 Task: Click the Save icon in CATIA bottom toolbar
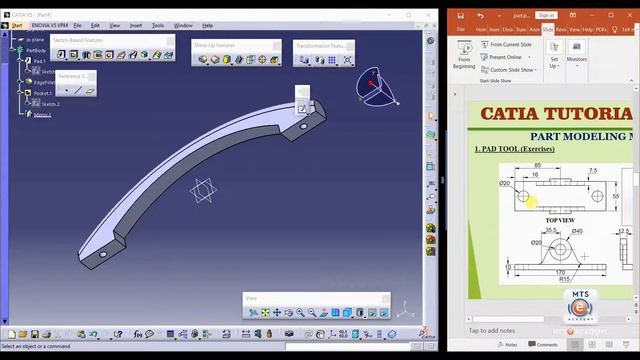35,334
